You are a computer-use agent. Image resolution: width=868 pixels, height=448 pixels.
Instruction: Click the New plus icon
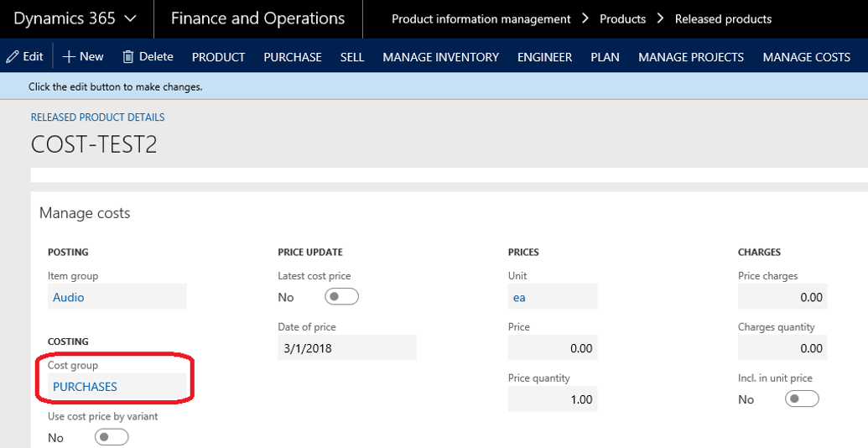click(x=69, y=56)
